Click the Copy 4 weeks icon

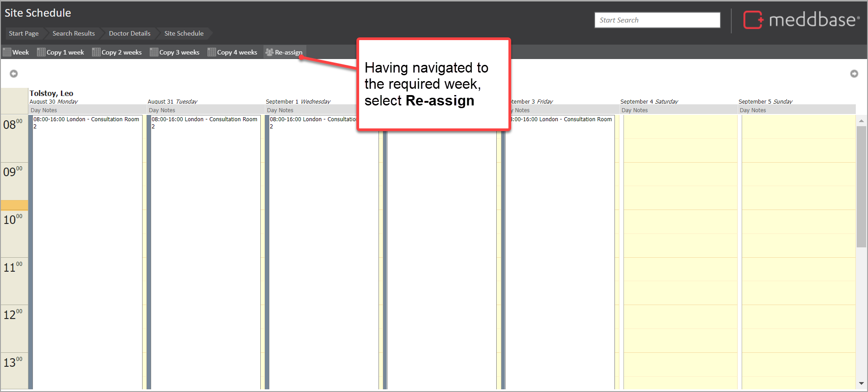pyautogui.click(x=212, y=52)
